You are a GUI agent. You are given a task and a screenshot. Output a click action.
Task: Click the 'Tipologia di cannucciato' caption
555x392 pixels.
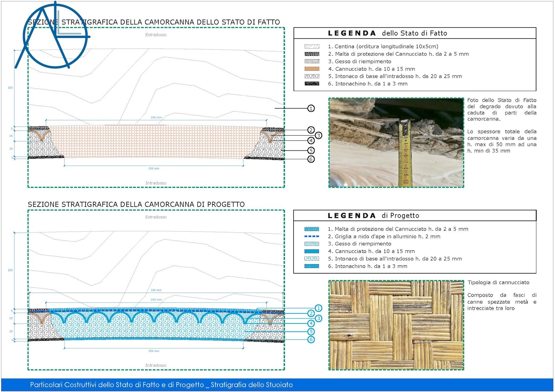point(498,282)
